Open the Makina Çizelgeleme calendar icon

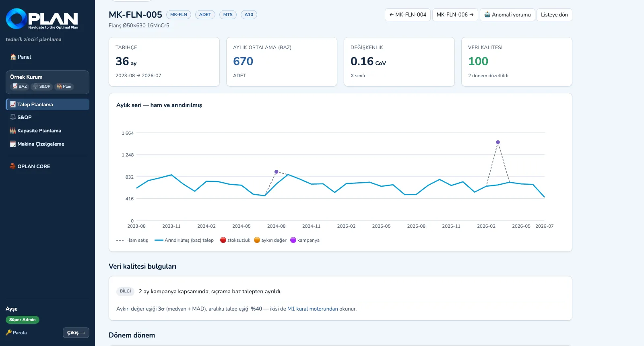(x=13, y=144)
